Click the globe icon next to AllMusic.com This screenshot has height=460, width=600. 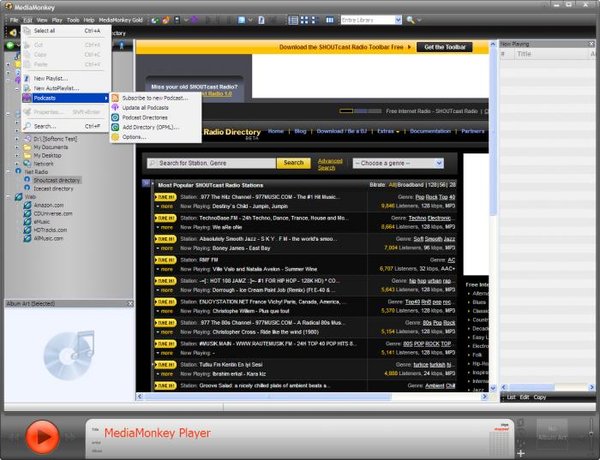28,238
